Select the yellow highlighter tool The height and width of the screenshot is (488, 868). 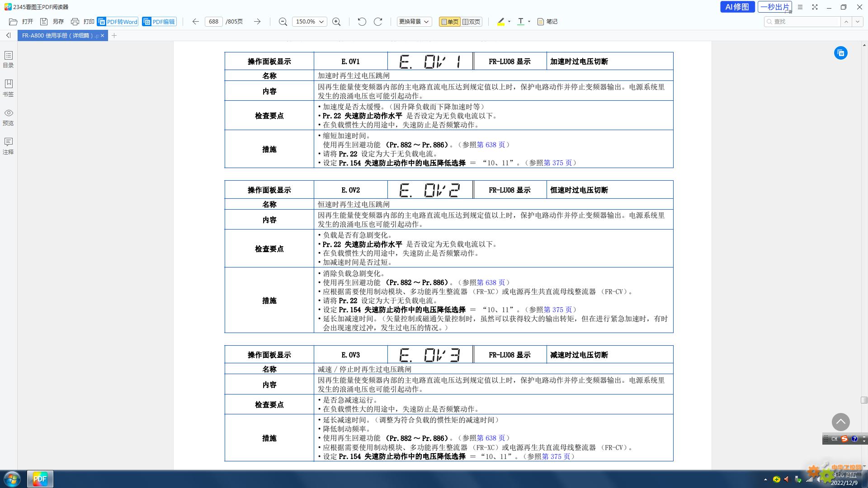coord(501,22)
